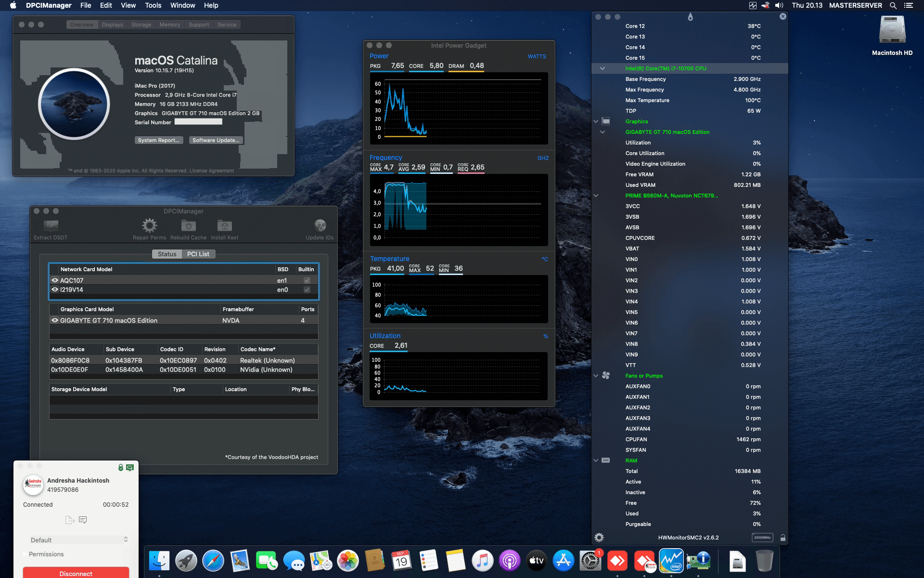Click the System Report button
The width and height of the screenshot is (924, 578).
pos(159,140)
